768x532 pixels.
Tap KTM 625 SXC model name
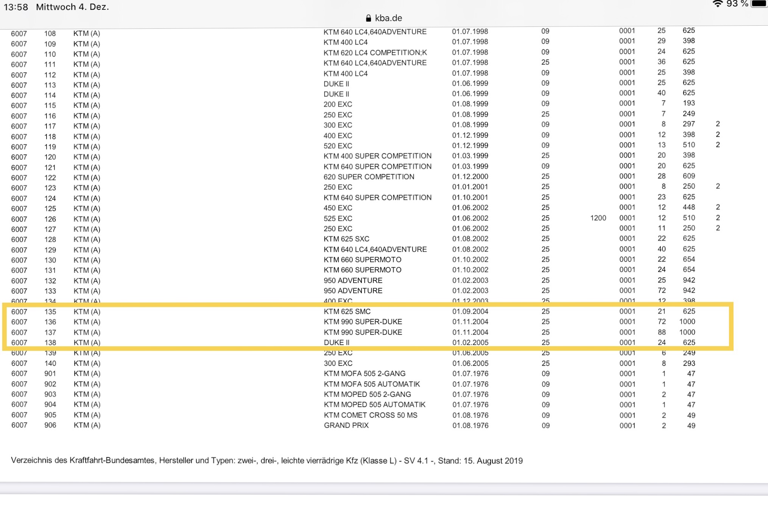point(346,239)
